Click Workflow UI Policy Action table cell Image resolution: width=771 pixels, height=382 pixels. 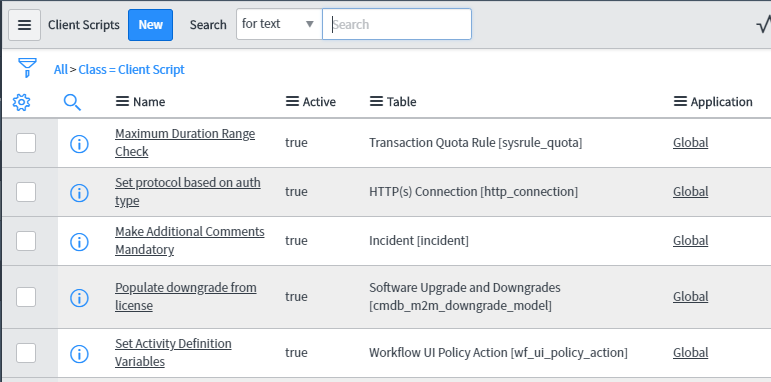click(x=498, y=353)
